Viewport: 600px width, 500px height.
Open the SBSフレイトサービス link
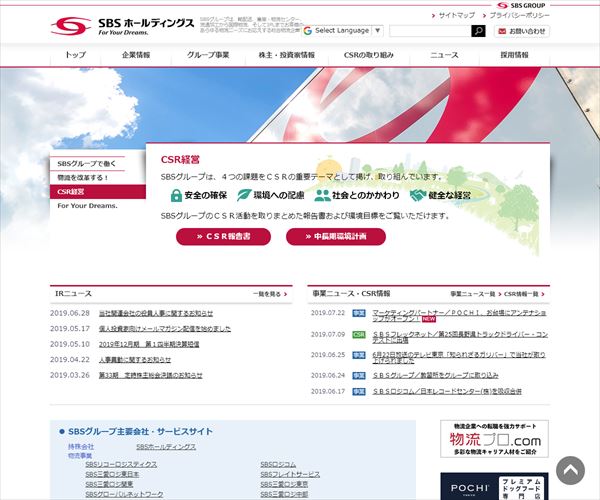coord(290,474)
